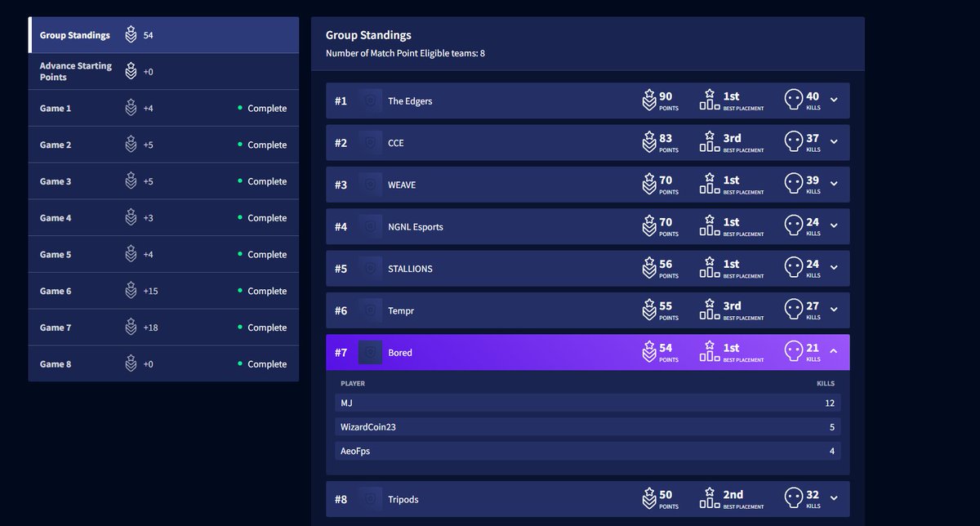Click the #8 rank label

point(341,499)
